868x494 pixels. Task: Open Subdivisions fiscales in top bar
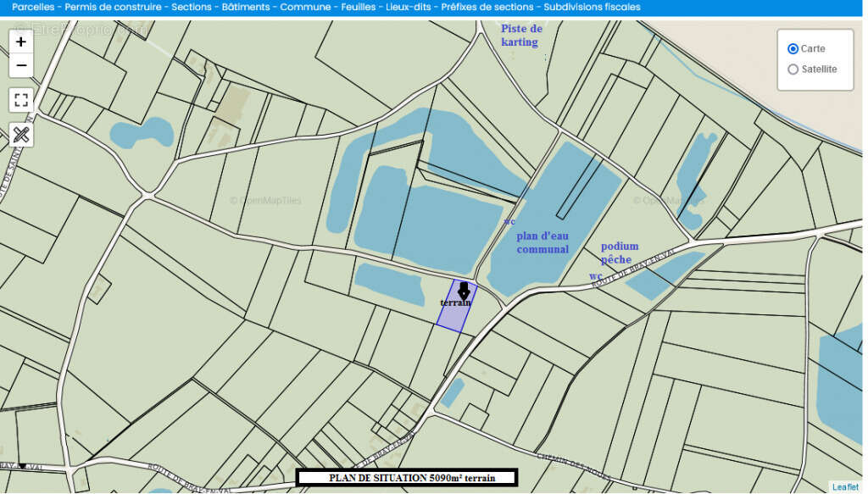point(592,7)
